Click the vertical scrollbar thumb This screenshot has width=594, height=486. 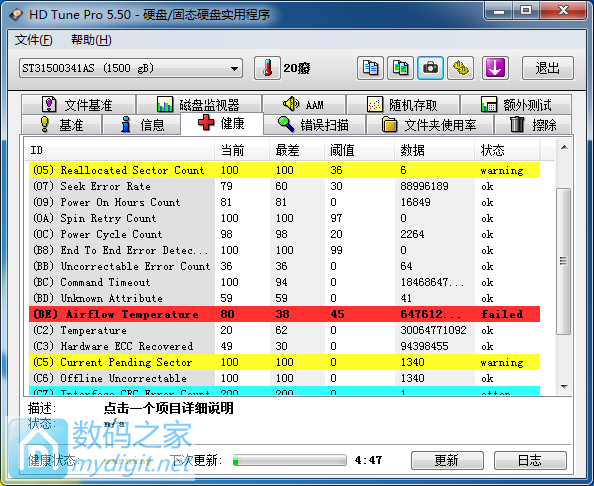point(564,261)
